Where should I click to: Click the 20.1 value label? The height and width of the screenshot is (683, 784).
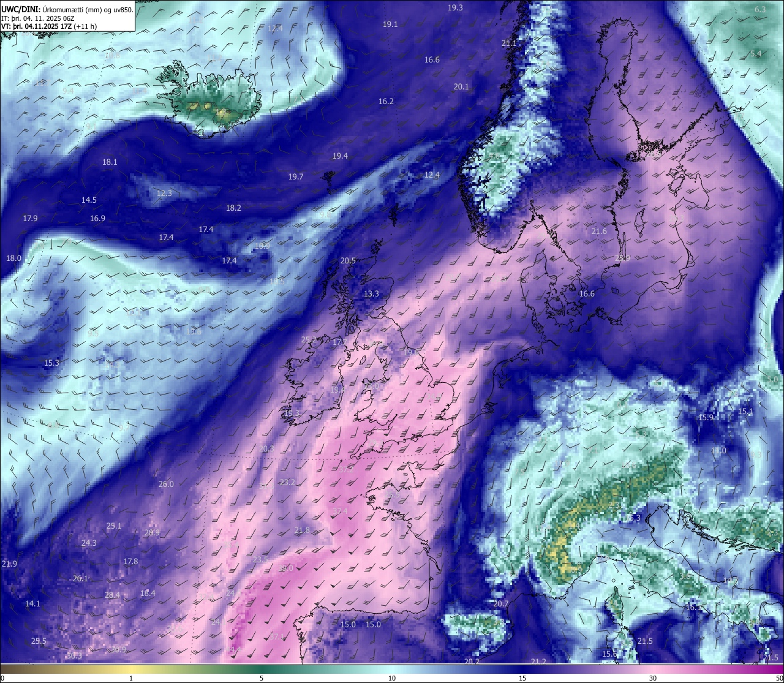[x=461, y=86]
